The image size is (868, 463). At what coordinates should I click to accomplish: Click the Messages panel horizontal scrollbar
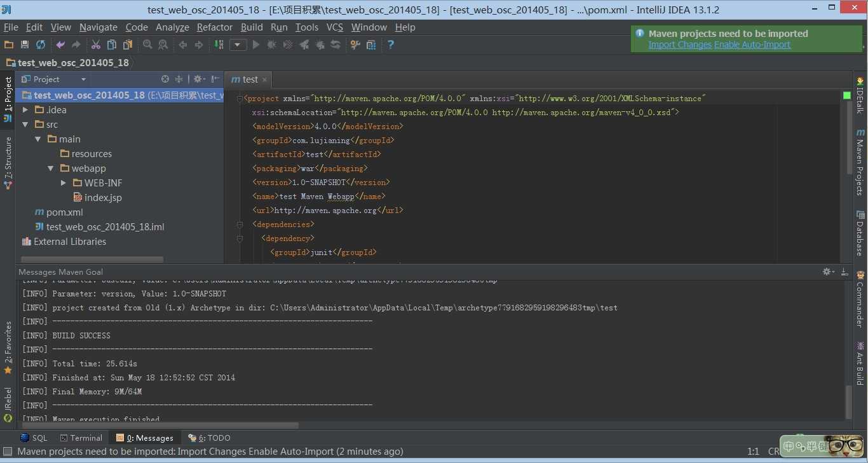[x=159, y=425]
